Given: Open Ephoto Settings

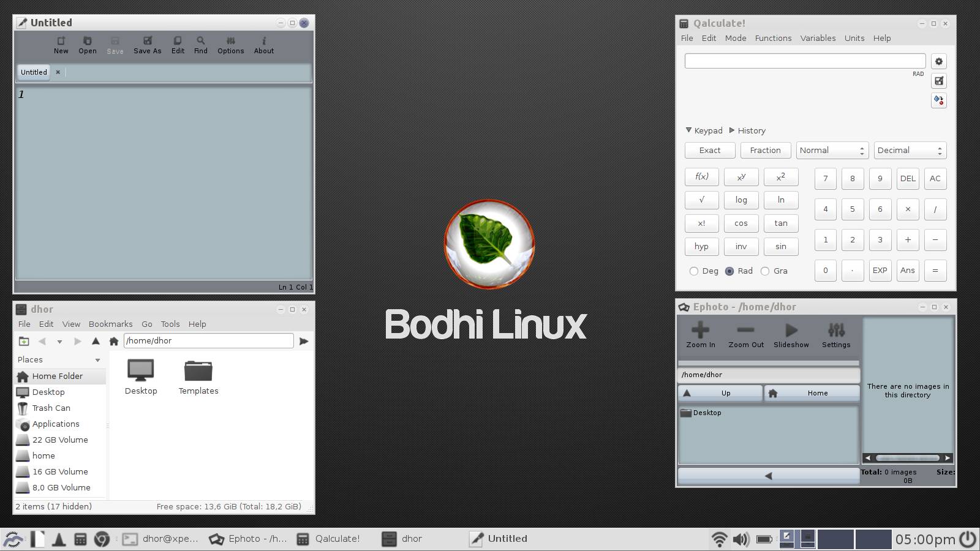Looking at the screenshot, I should [x=836, y=335].
